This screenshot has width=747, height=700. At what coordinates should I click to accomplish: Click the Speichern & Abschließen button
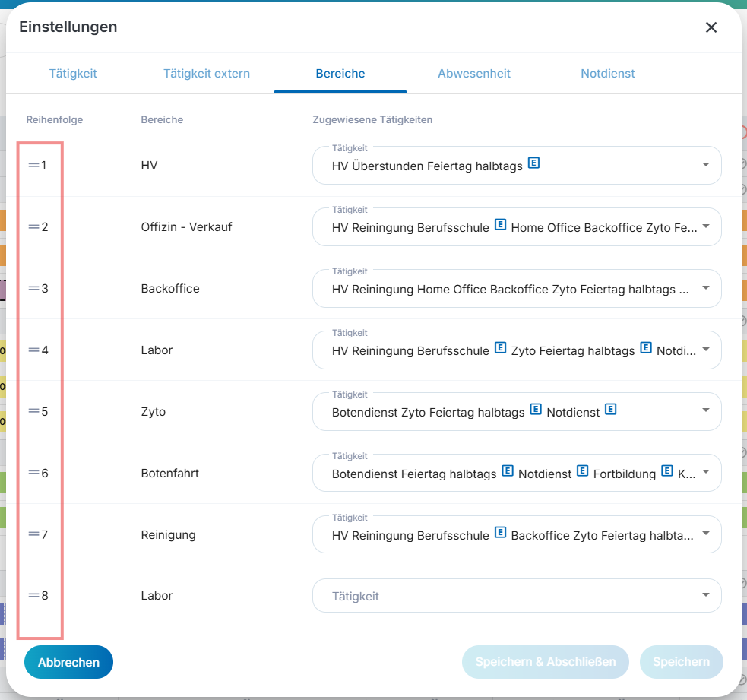(545, 662)
